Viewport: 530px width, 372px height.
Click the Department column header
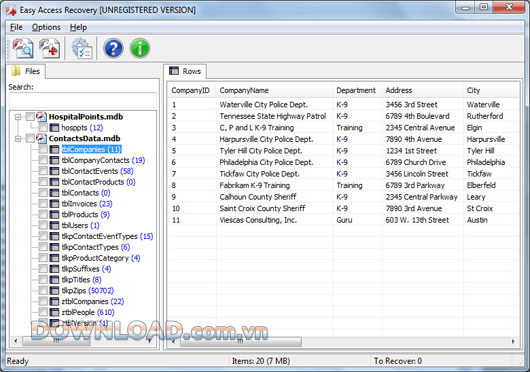click(358, 91)
